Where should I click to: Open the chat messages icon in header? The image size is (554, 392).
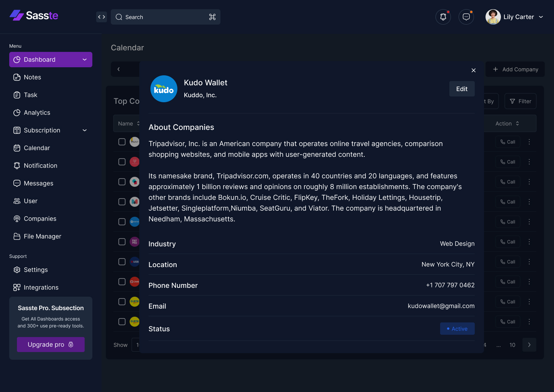click(x=466, y=17)
